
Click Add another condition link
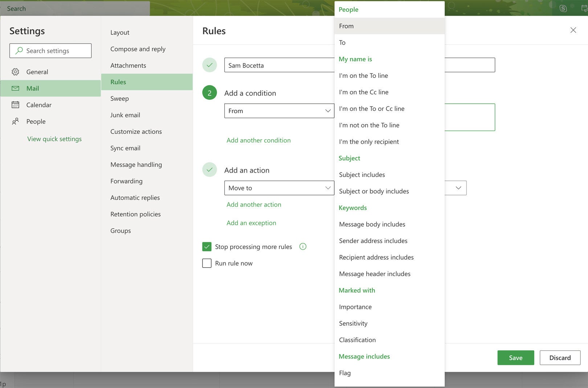(x=258, y=140)
